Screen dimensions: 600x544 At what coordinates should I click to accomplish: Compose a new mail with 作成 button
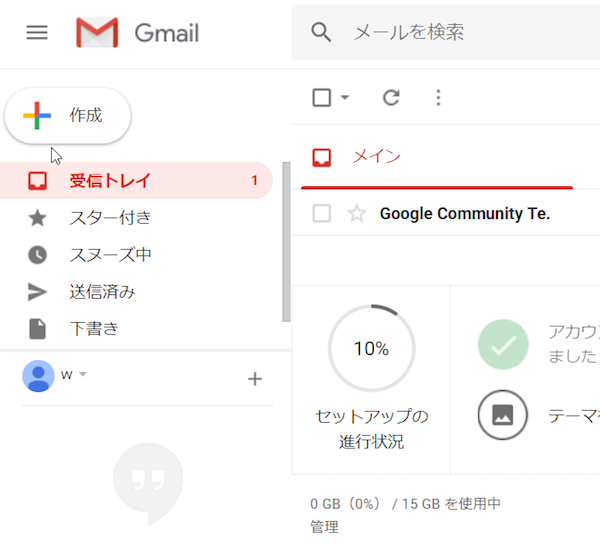click(68, 116)
